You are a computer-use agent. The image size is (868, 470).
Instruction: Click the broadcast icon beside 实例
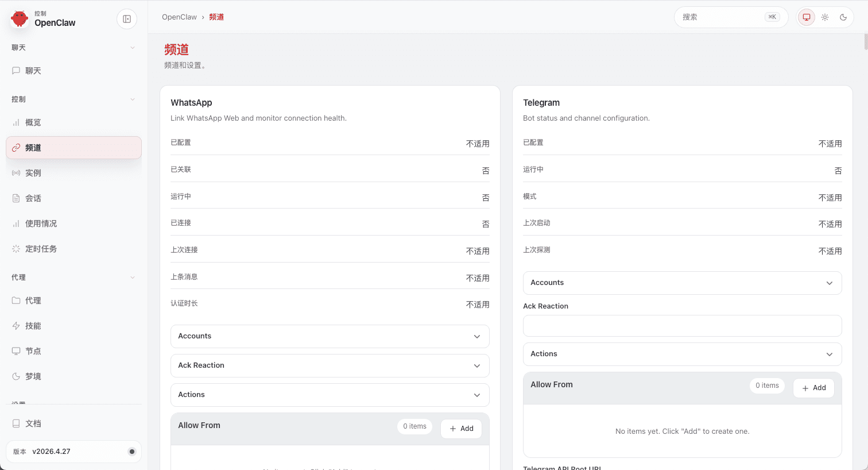click(16, 173)
